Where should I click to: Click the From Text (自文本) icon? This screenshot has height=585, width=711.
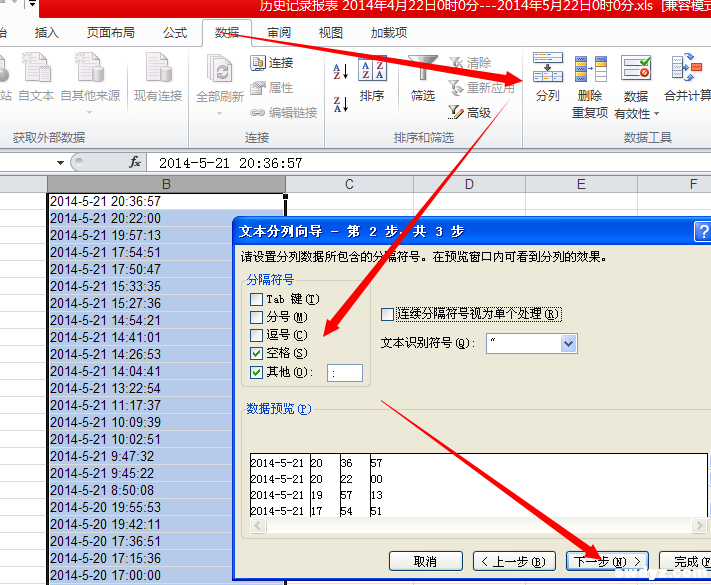pyautogui.click(x=37, y=67)
